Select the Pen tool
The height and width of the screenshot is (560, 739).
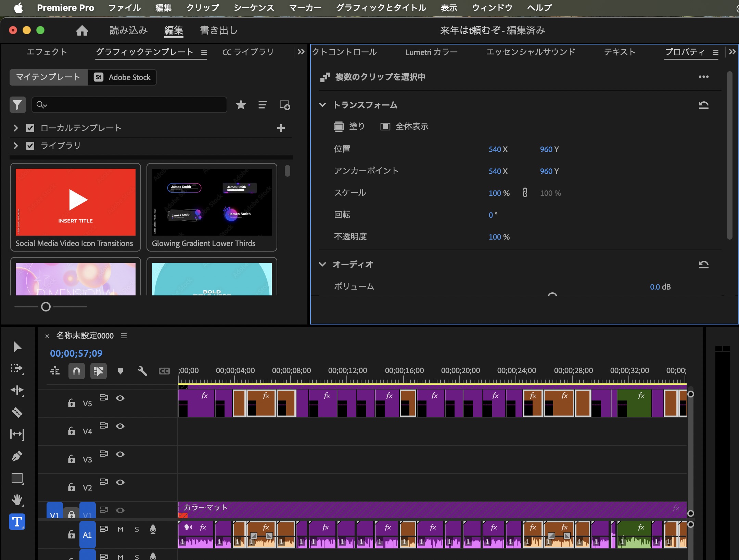[x=17, y=456]
